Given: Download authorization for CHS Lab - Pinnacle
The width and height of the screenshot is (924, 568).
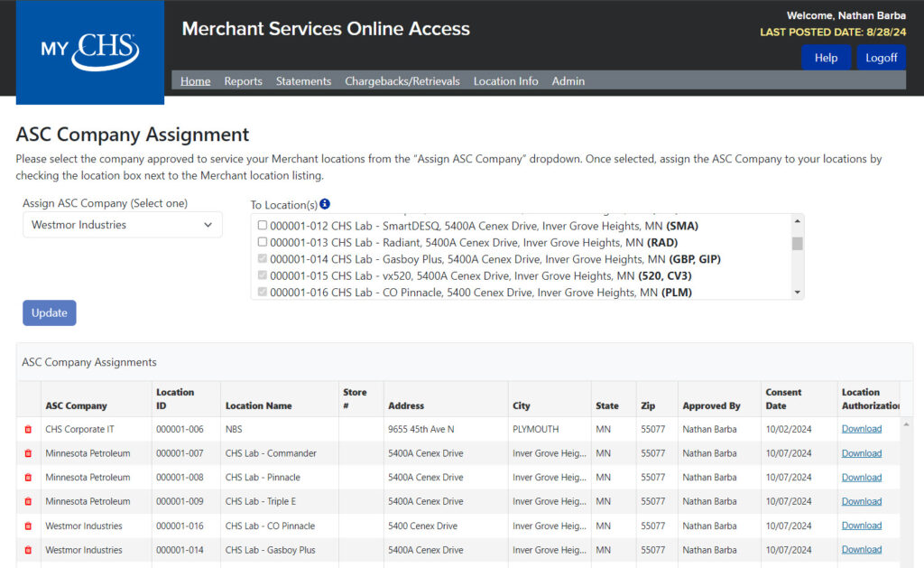Looking at the screenshot, I should point(862,477).
